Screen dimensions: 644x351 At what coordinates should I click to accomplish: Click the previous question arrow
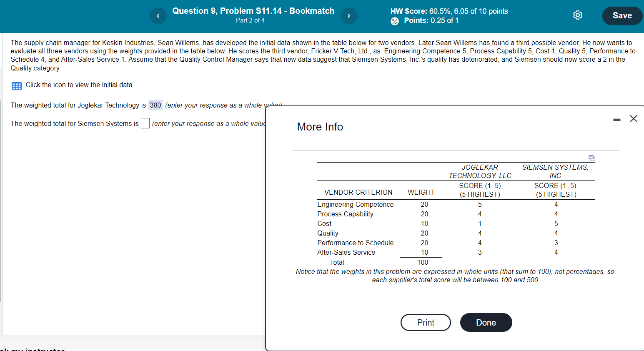[x=158, y=15]
